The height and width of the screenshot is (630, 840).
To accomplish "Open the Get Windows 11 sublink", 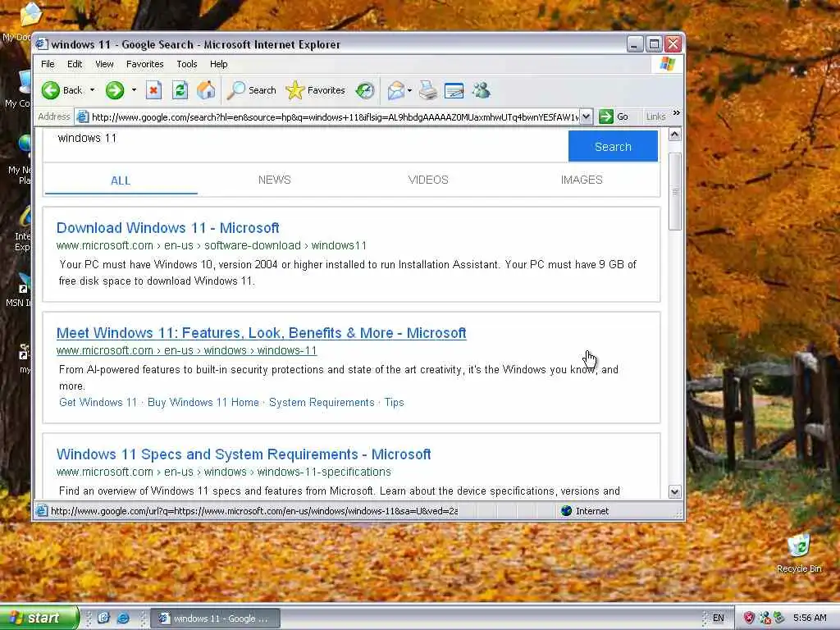I will 98,402.
